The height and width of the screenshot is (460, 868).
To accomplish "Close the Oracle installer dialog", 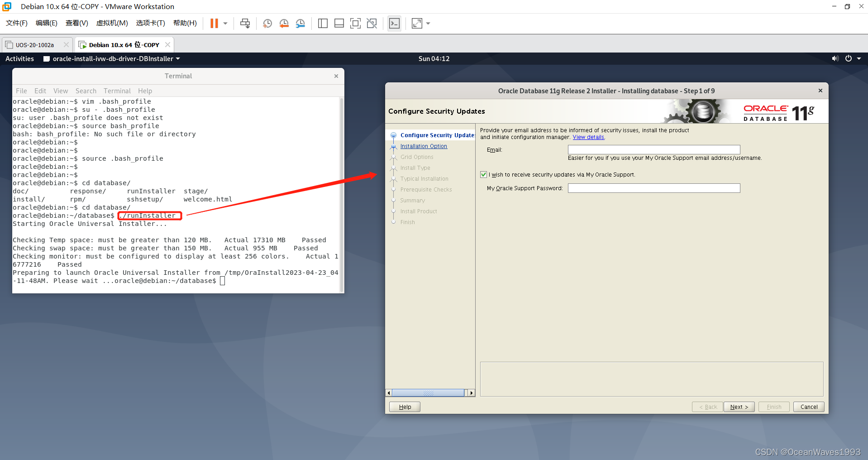I will (820, 91).
